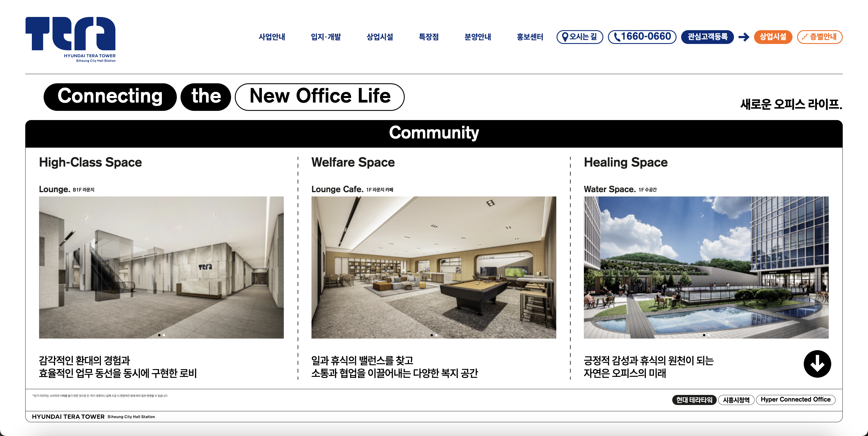Click the Lounge lobby image
This screenshot has height=436, width=868.
pyautogui.click(x=161, y=267)
